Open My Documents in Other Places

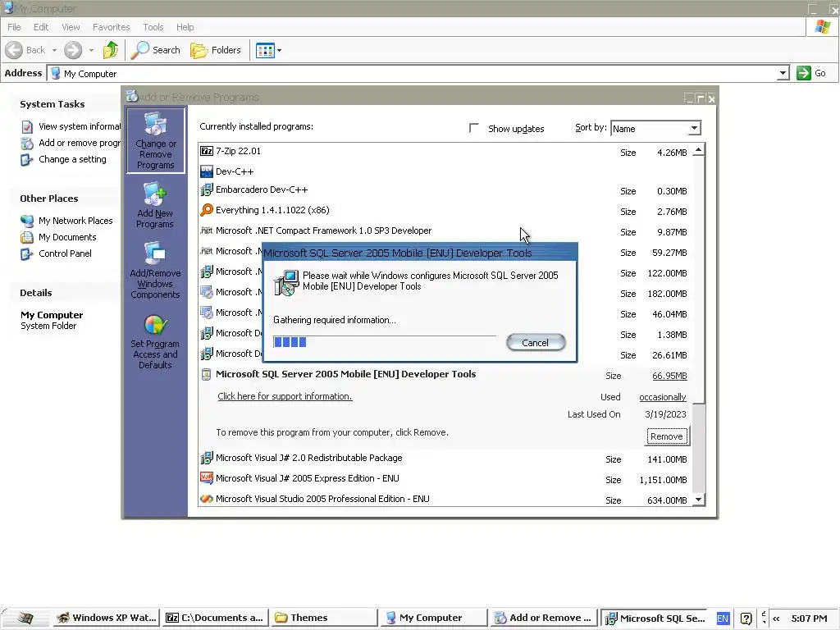click(x=67, y=237)
